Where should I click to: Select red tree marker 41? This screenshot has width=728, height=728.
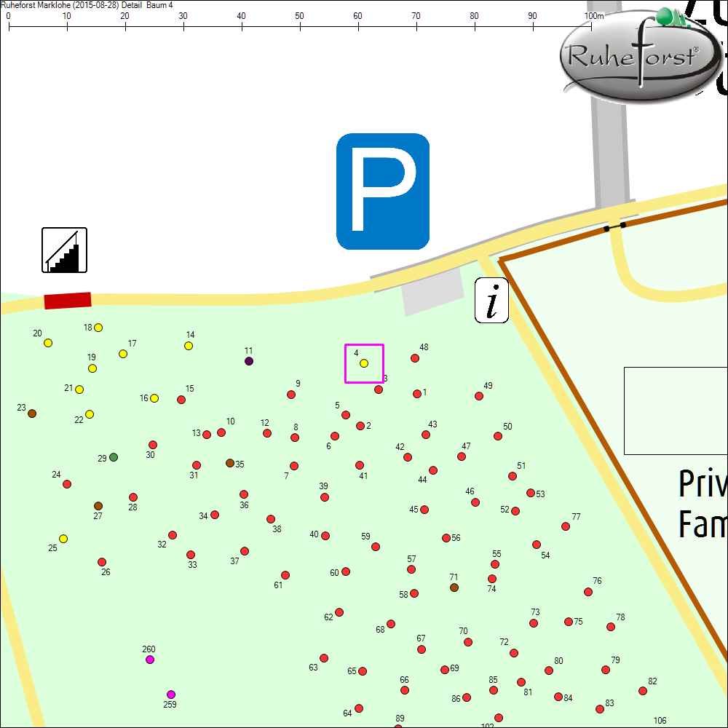pyautogui.click(x=360, y=465)
